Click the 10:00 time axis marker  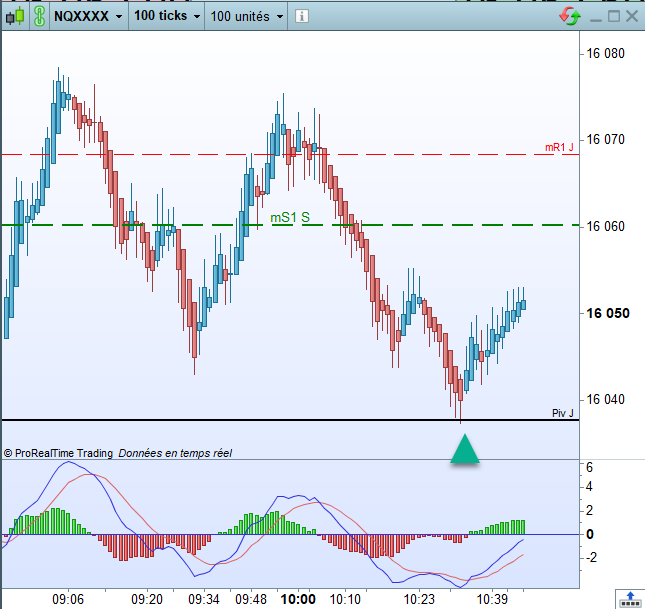pyautogui.click(x=298, y=599)
